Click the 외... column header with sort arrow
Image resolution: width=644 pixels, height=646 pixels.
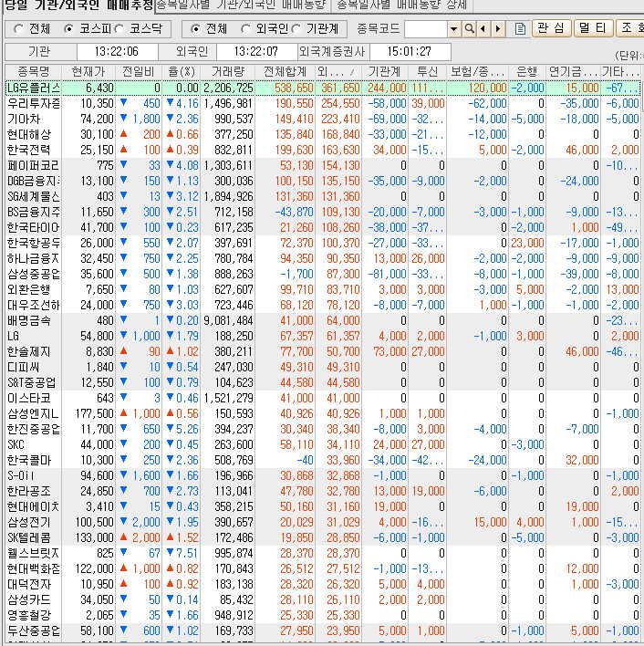tap(338, 72)
